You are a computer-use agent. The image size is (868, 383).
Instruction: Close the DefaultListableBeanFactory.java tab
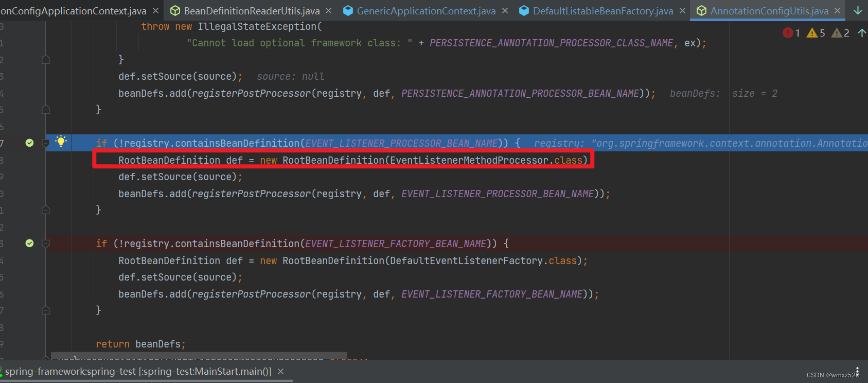682,11
